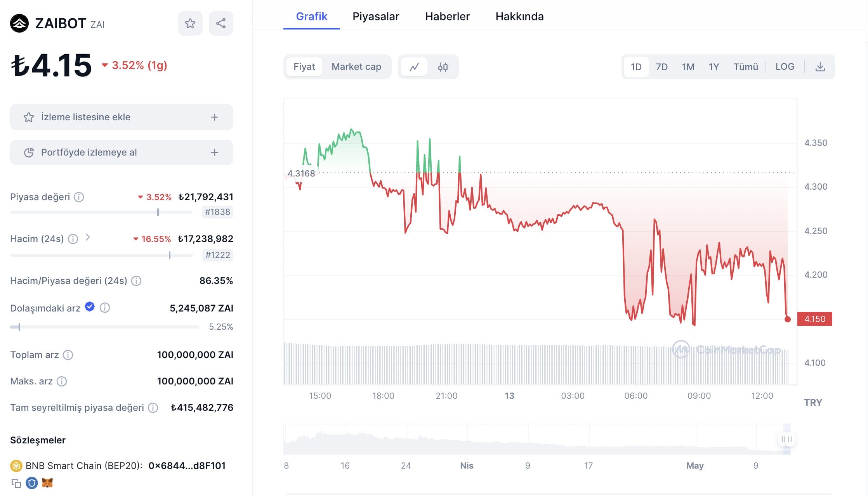
Task: Click the contract address 0x6844...d8F101
Action: [x=187, y=466]
